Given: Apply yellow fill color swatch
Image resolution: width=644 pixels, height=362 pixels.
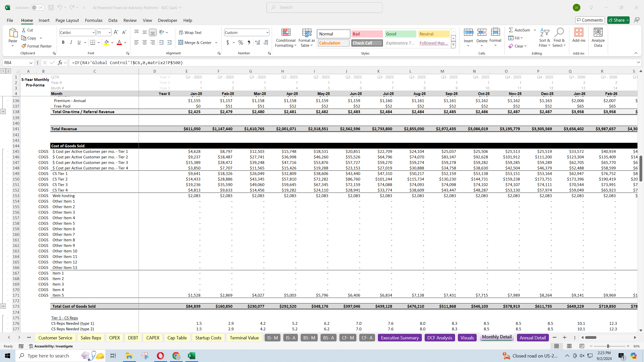Looking at the screenshot, I should [x=106, y=42].
